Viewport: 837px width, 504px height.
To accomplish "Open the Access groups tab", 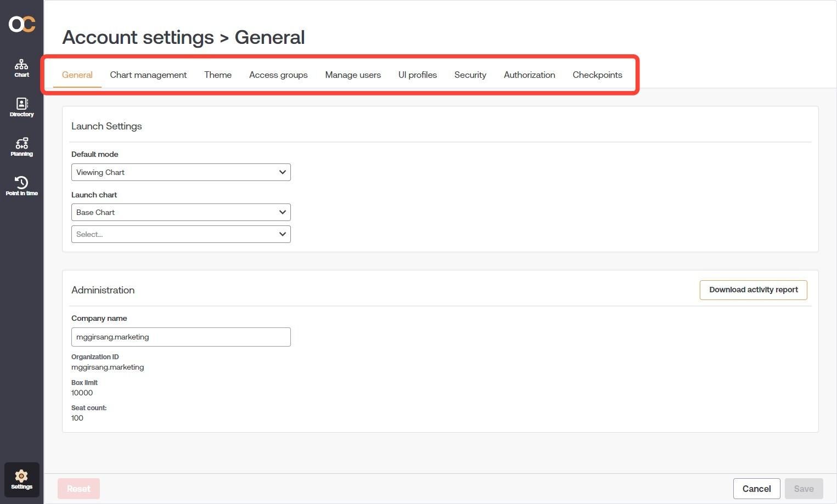I will coord(278,75).
